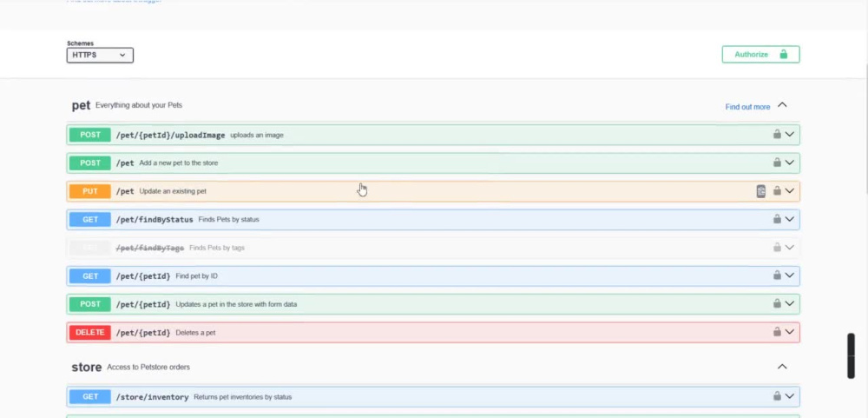Click lock icon on store inventory row
The image size is (868, 418).
[777, 395]
